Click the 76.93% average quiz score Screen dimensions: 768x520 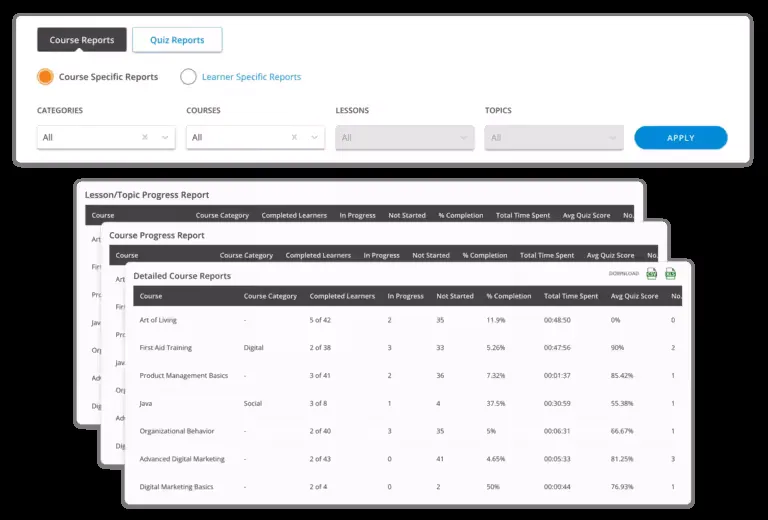(x=622, y=487)
